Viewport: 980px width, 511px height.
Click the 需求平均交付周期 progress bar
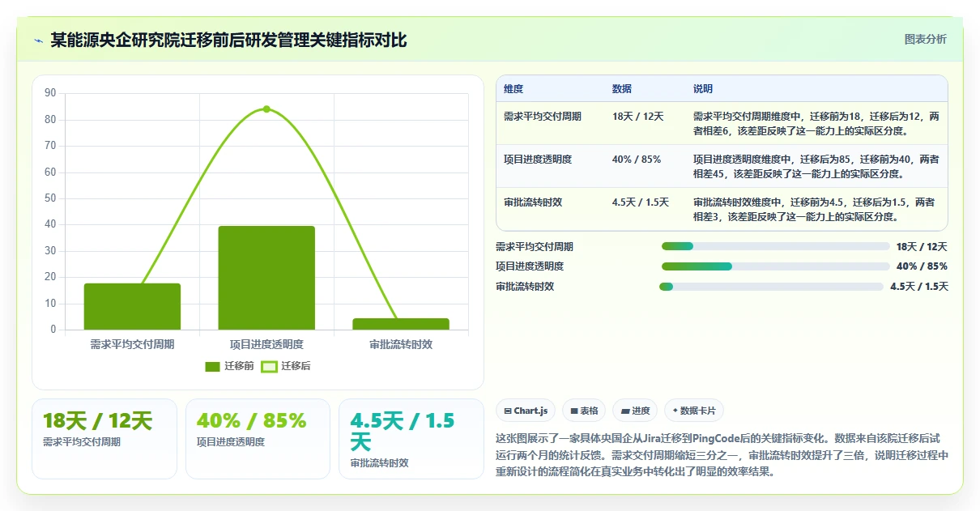[x=775, y=246]
